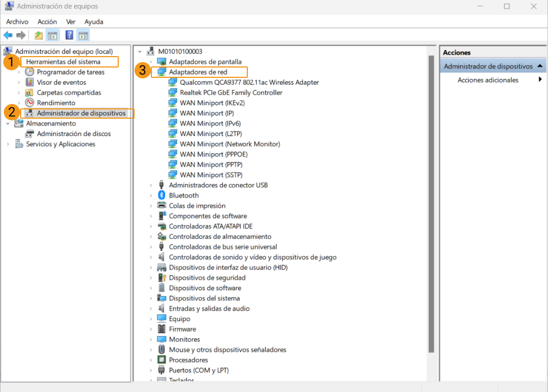Viewport: 548px width, 392px height.
Task: Expand the Adaptadores de pantalla node
Action: (x=151, y=62)
